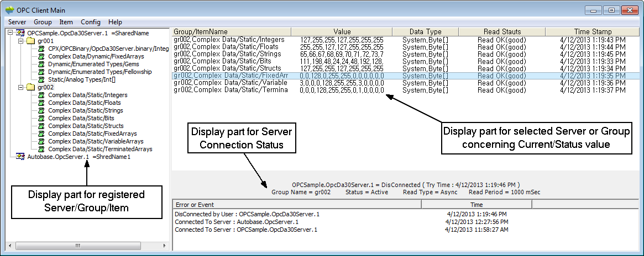Screen dimensions: 644x256
Task: Collapse the gr002 group node
Action: (x=21, y=87)
